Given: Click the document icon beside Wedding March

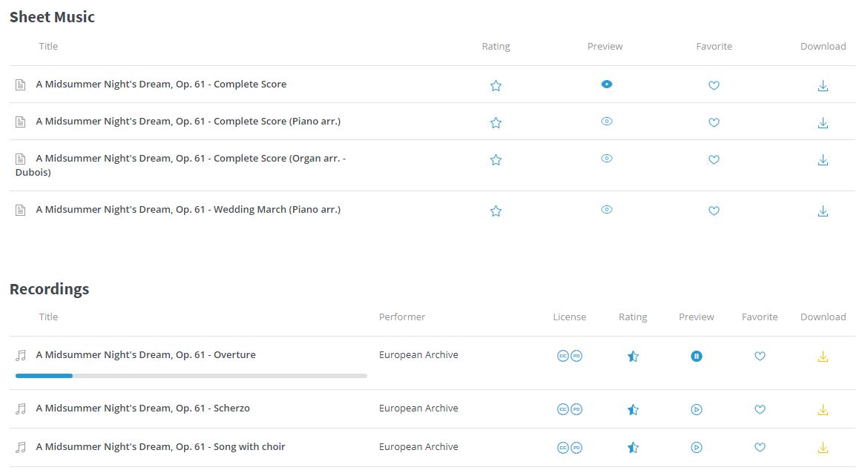Looking at the screenshot, I should pyautogui.click(x=21, y=210).
